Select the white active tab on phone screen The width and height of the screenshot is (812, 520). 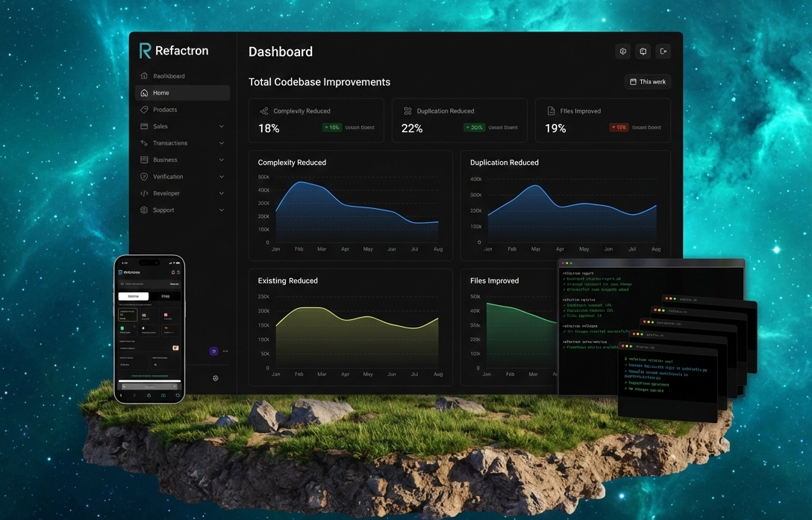[134, 296]
